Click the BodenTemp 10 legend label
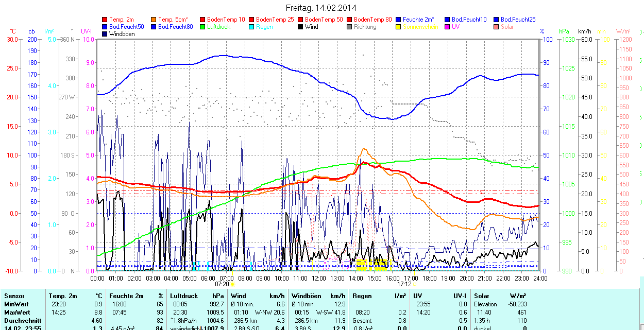 [x=226, y=20]
